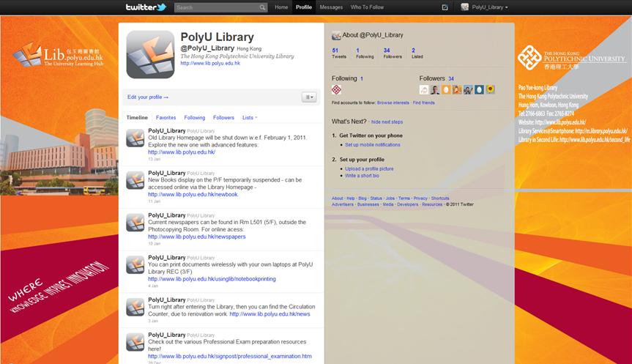The image size is (632, 364).
Task: Switch to the Following tab
Action: (x=195, y=118)
